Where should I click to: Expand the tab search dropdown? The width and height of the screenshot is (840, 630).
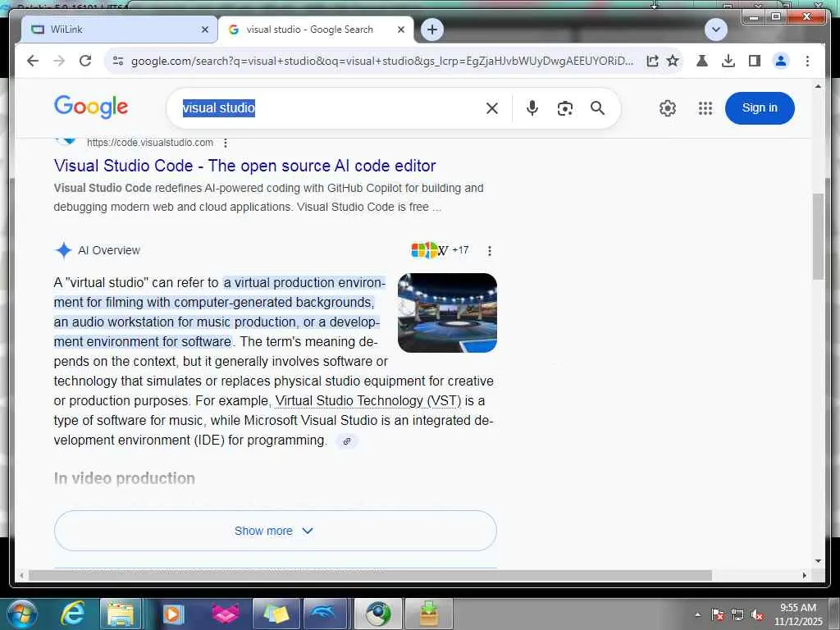click(715, 30)
